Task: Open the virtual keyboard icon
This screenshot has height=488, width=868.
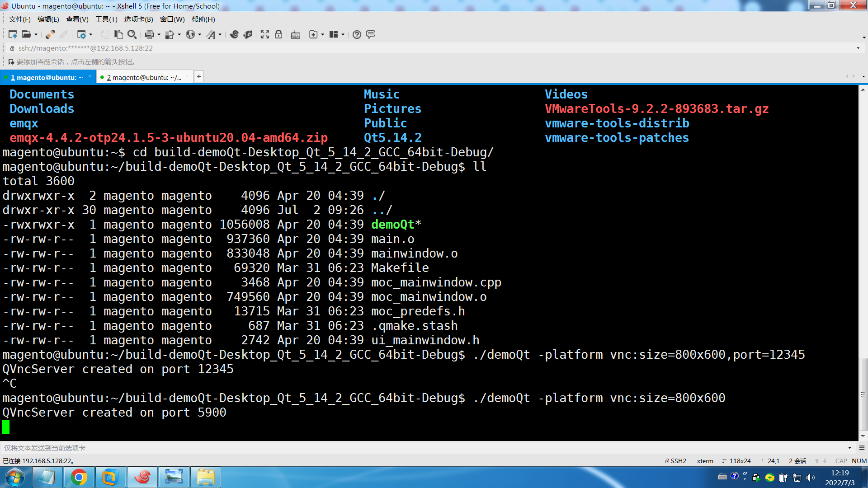Action: point(295,34)
